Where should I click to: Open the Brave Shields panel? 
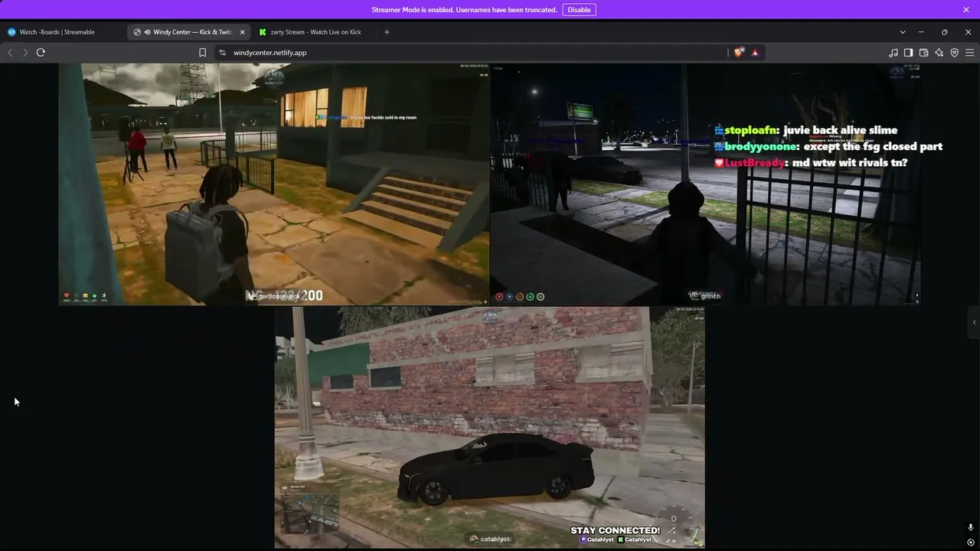coord(738,53)
